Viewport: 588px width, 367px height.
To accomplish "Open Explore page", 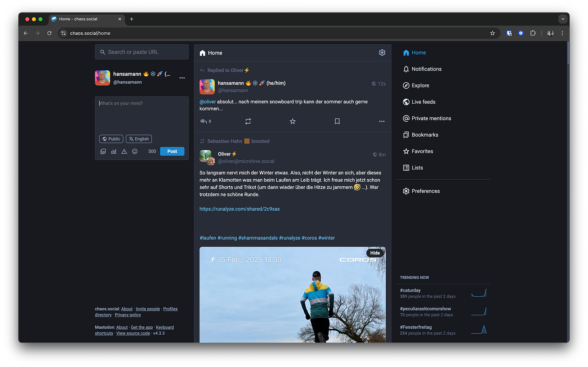I will (416, 86).
